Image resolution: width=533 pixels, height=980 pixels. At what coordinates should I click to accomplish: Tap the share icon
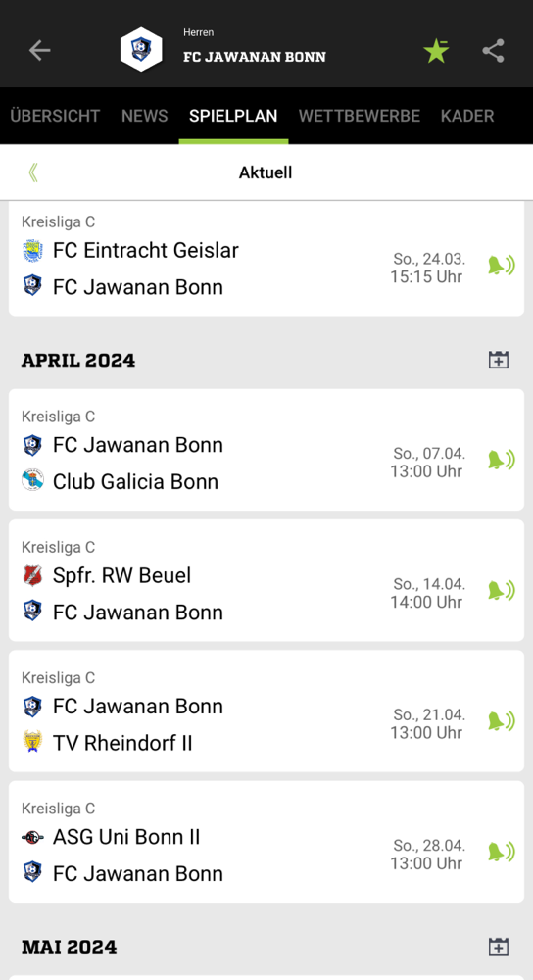tap(493, 50)
